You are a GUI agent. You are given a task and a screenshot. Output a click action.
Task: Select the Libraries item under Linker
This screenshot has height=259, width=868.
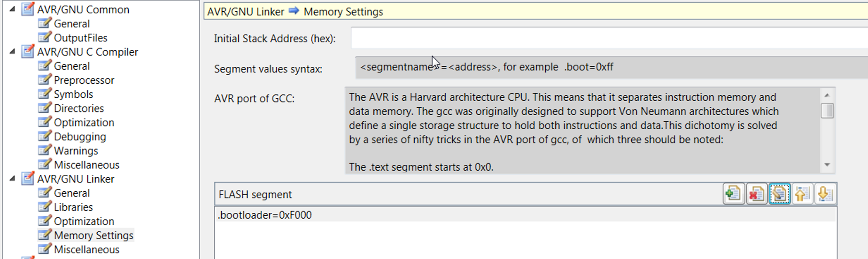(x=73, y=207)
